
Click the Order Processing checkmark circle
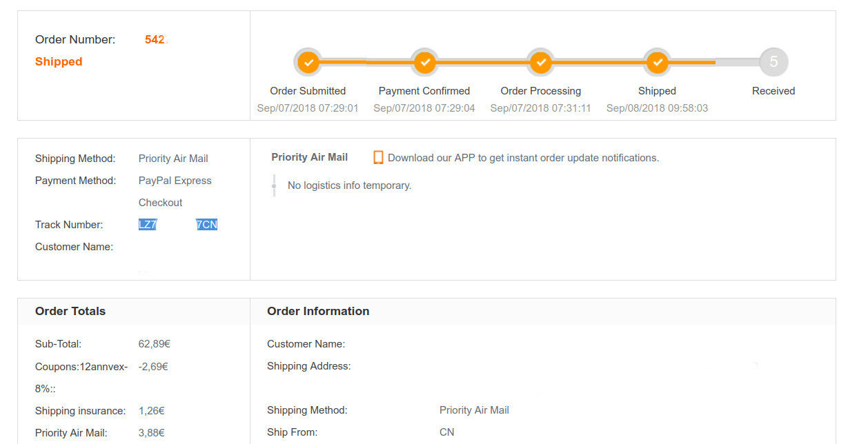(x=542, y=62)
